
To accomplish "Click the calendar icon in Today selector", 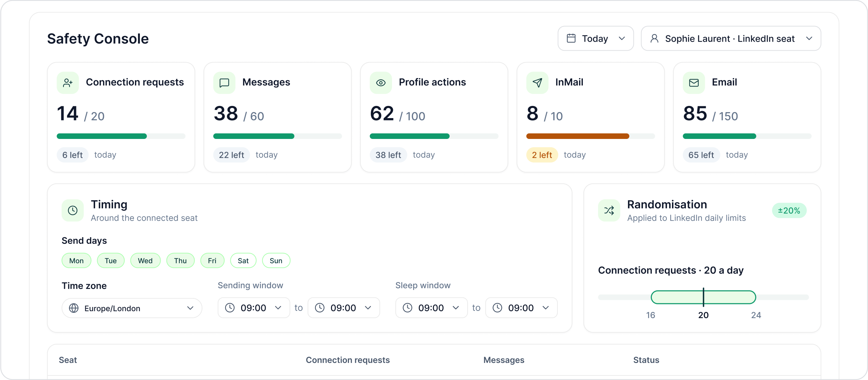I will (571, 38).
